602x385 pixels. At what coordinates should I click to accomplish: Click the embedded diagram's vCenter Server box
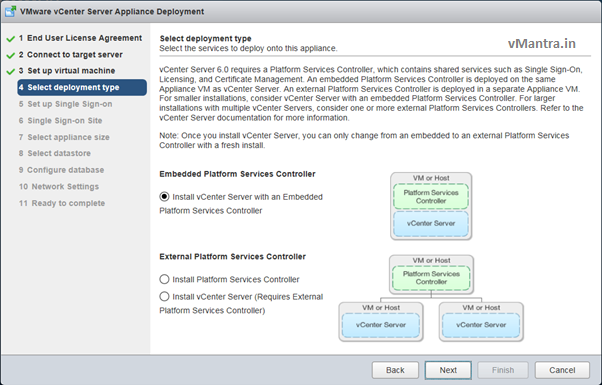[x=431, y=223]
